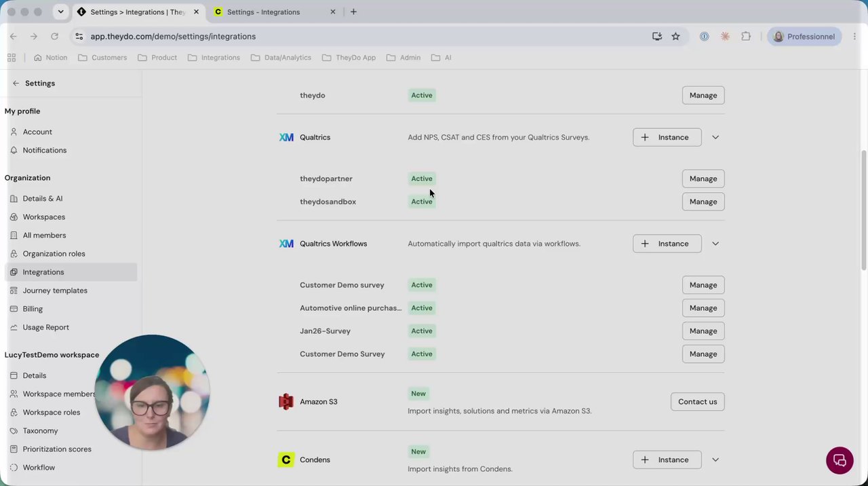
Task: Click the install app icon in address bar
Action: (657, 37)
